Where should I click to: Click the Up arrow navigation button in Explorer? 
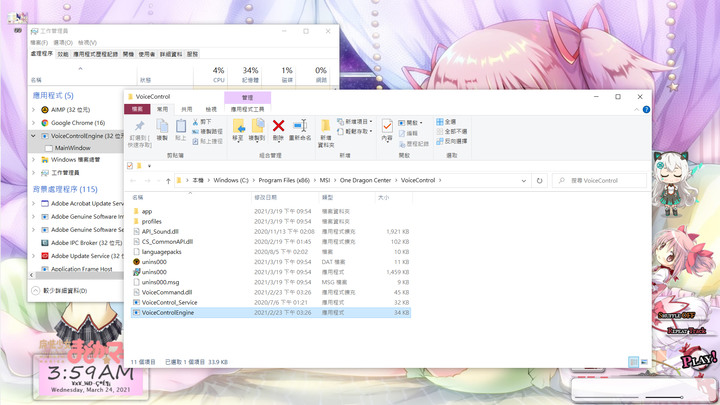[168, 181]
